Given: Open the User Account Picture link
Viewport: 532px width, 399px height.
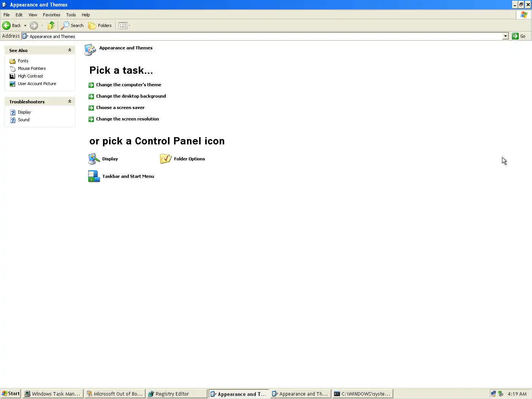Looking at the screenshot, I should [x=37, y=84].
